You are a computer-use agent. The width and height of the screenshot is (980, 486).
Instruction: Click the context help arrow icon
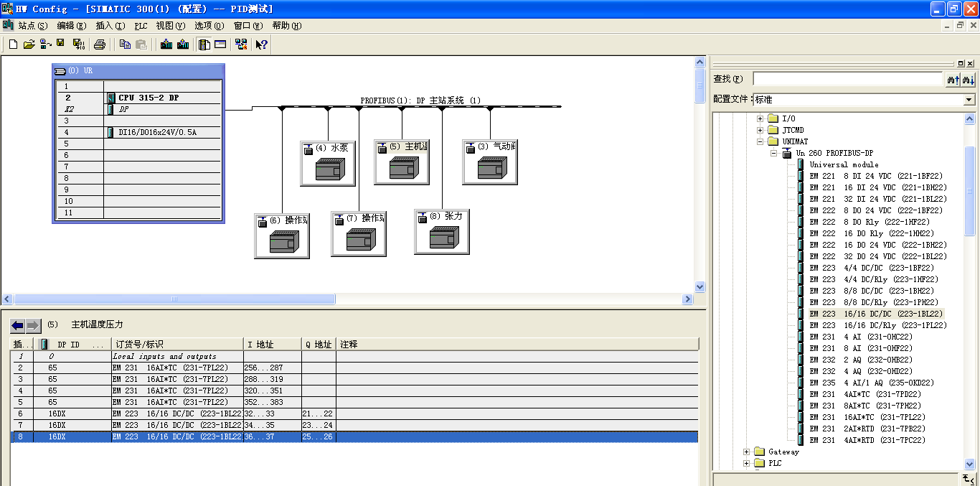pos(262,45)
